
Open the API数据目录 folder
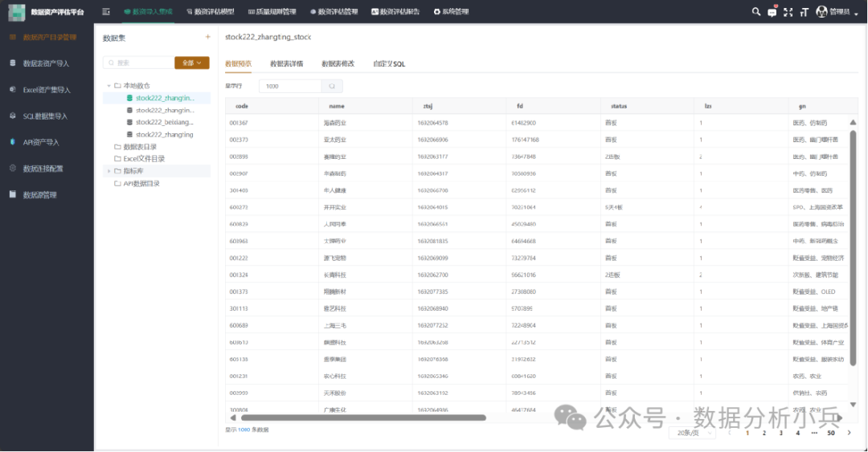click(141, 184)
